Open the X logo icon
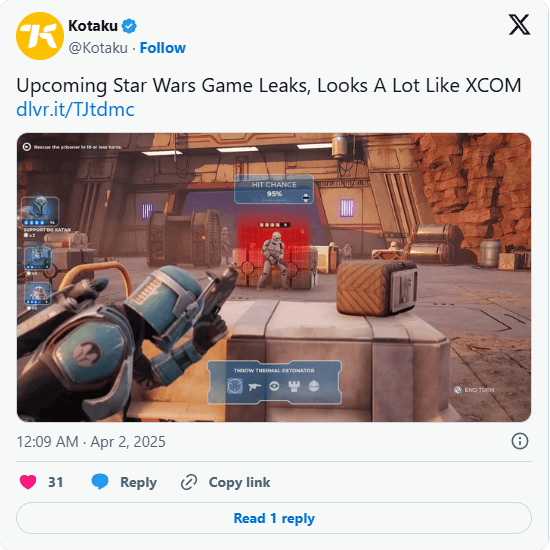This screenshot has width=550, height=550. (519, 25)
